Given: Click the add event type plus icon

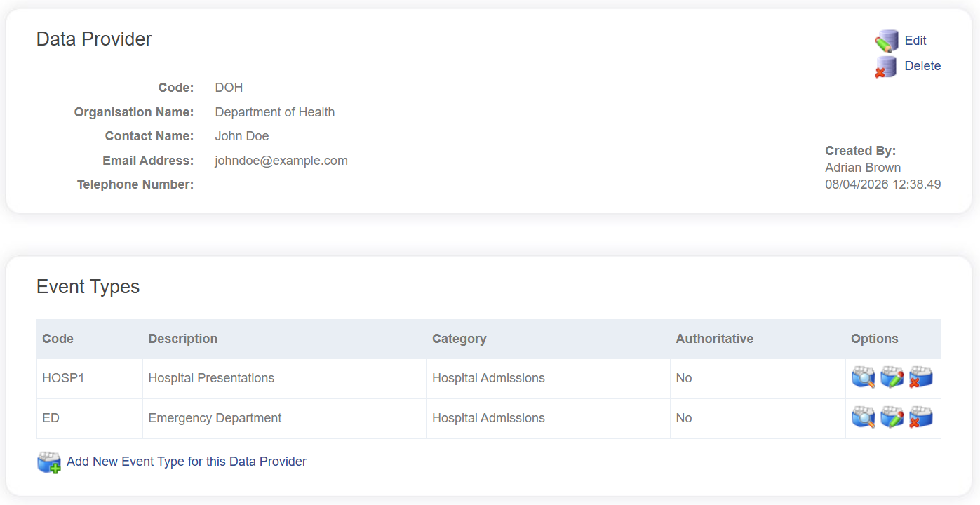Looking at the screenshot, I should [x=49, y=462].
